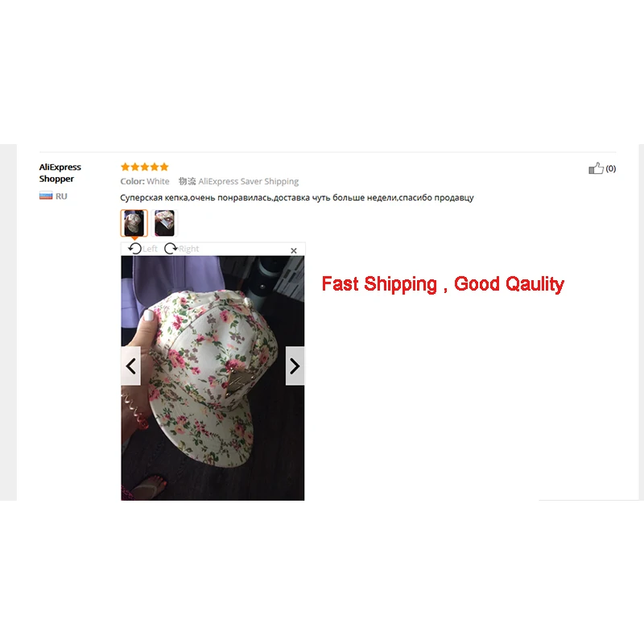The height and width of the screenshot is (644, 644).
Task: Click AliExpress Saver Shipping text
Action: tap(249, 182)
